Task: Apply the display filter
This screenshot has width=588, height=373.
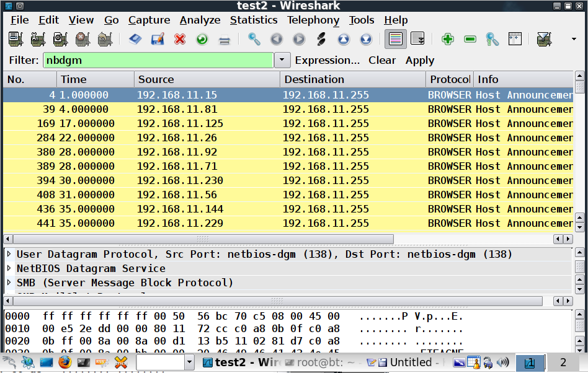Action: (420, 60)
